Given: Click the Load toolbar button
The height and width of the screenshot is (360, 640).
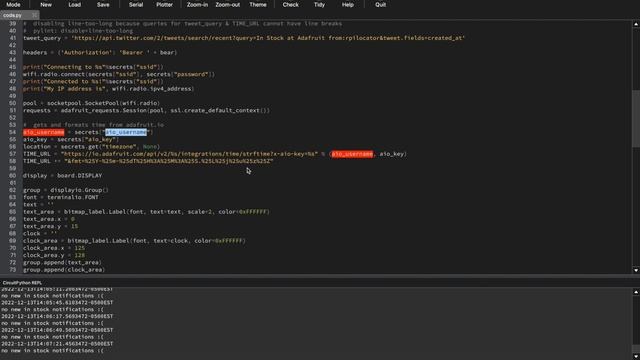Looking at the screenshot, I should (x=74, y=5).
